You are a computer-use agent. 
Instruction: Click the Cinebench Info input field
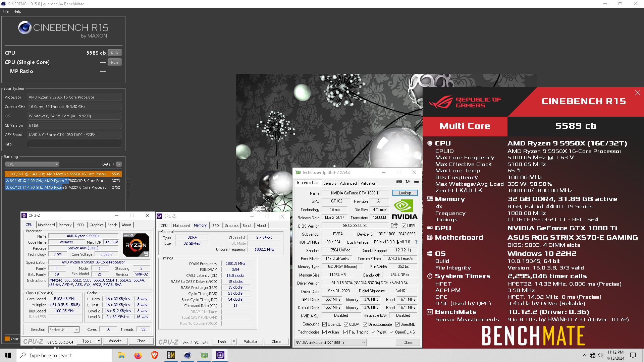(74, 144)
